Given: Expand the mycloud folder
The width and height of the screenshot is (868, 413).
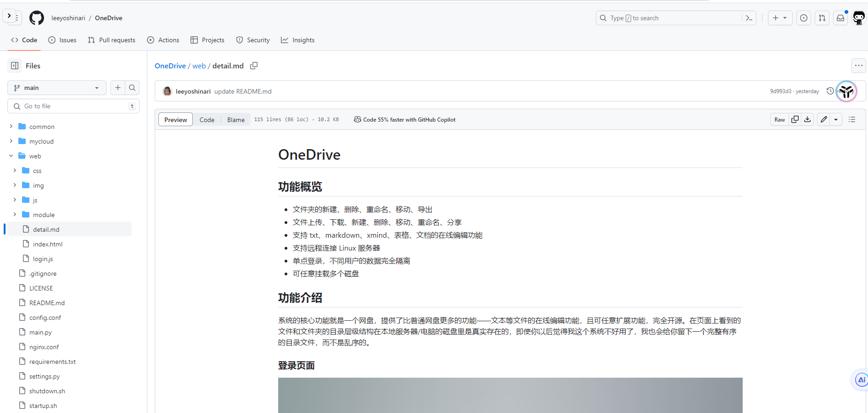Looking at the screenshot, I should point(11,141).
